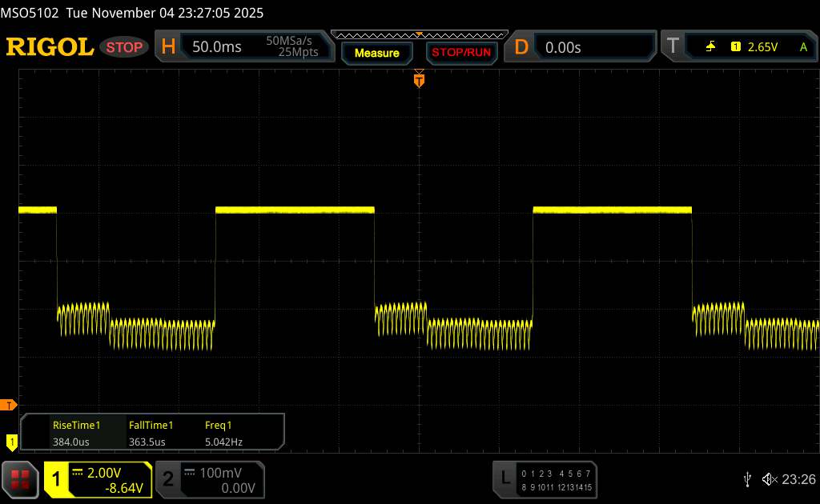
Task: Open the 50MSa/s sample rate and memory depth
Action: (293, 47)
